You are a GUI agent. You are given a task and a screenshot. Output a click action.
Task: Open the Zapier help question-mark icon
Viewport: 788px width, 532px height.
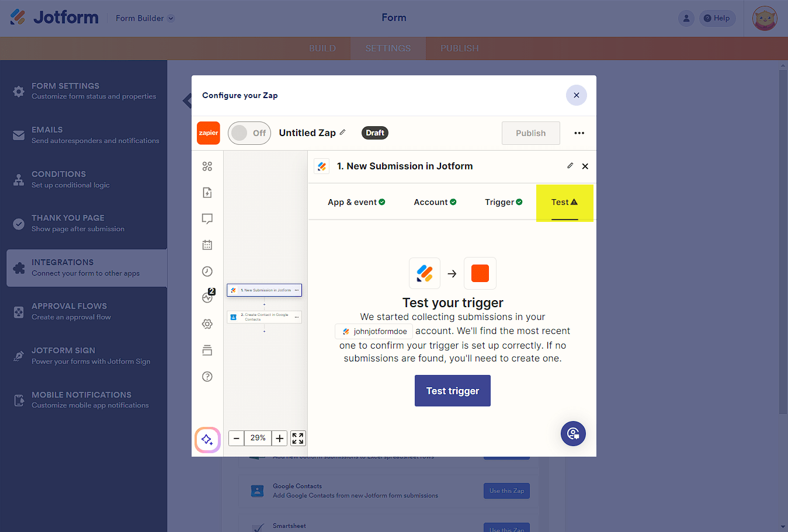[x=207, y=377]
